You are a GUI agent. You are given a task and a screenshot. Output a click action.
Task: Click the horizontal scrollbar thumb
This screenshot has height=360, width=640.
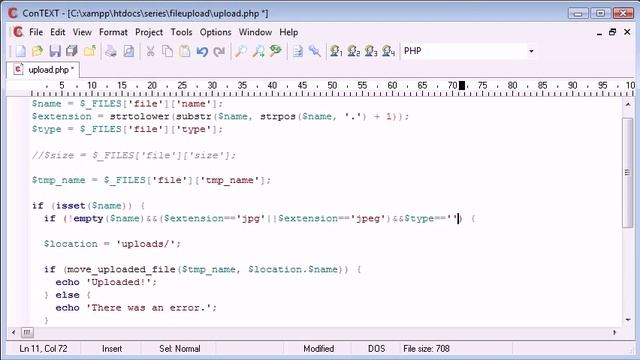point(27,332)
